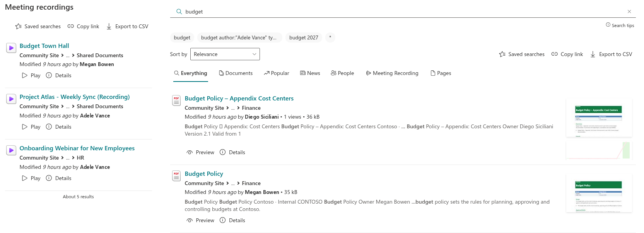This screenshot has width=644, height=233.
Task: Click the search magnifier icon in search box
Action: (179, 12)
